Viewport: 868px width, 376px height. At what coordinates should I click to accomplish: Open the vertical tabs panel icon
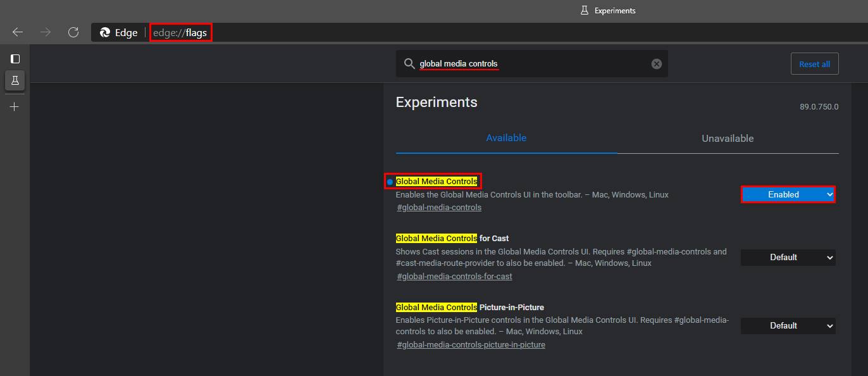click(x=15, y=59)
